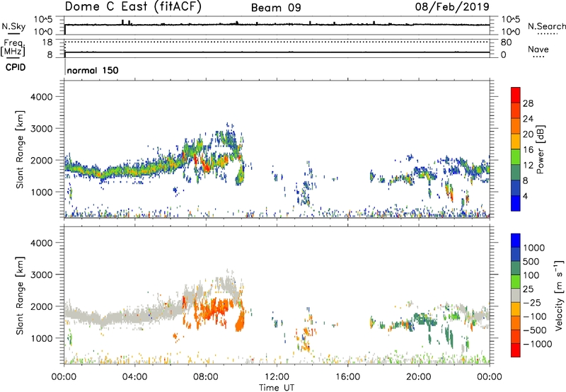This screenshot has height=392, width=566.
Task: Click the Nave axis value "80"
Action: point(506,42)
